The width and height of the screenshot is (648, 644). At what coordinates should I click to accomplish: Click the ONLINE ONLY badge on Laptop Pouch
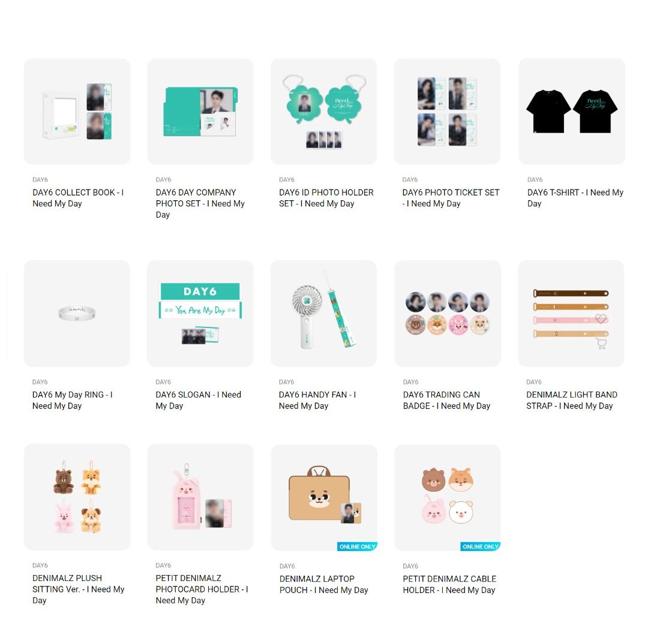coord(357,546)
